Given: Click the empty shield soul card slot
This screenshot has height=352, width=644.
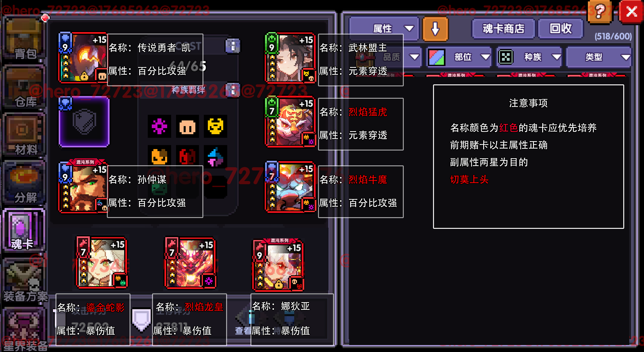Looking at the screenshot, I should click(x=84, y=122).
